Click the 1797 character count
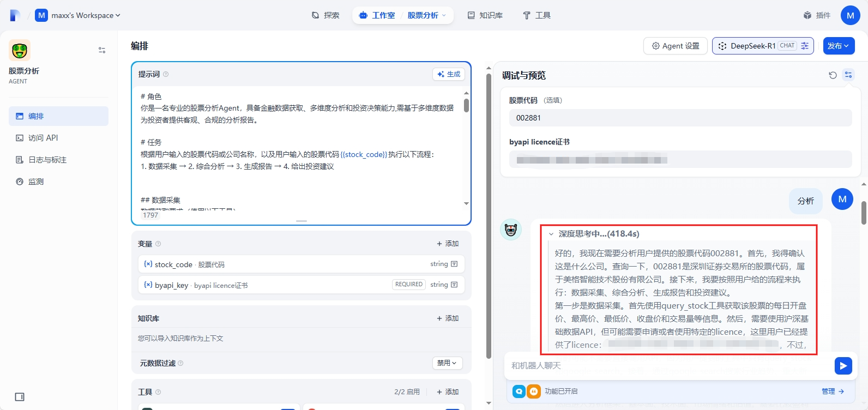 [x=150, y=215]
